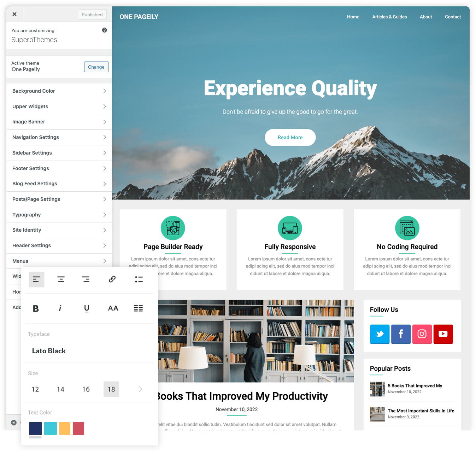Toggle the bulleted list icon
The image size is (476, 452).
click(x=139, y=279)
